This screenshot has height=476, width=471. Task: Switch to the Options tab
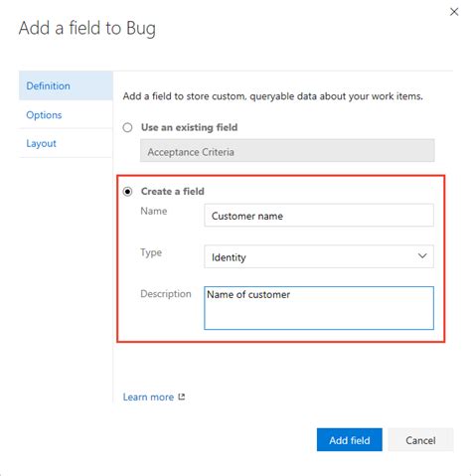66,114
